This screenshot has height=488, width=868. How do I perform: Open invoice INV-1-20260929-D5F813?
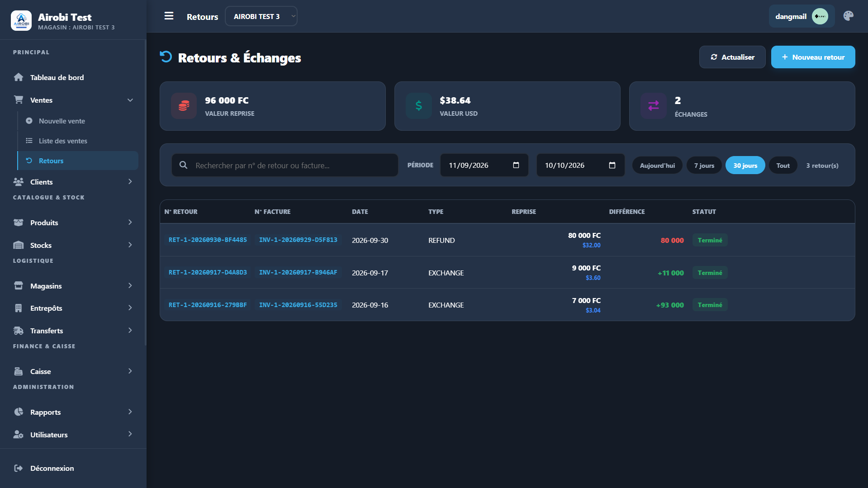298,240
